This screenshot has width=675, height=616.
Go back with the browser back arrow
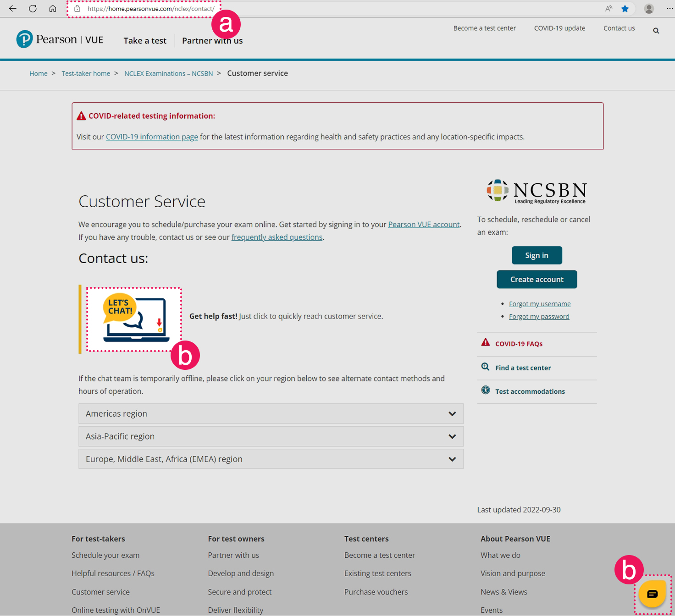point(13,9)
